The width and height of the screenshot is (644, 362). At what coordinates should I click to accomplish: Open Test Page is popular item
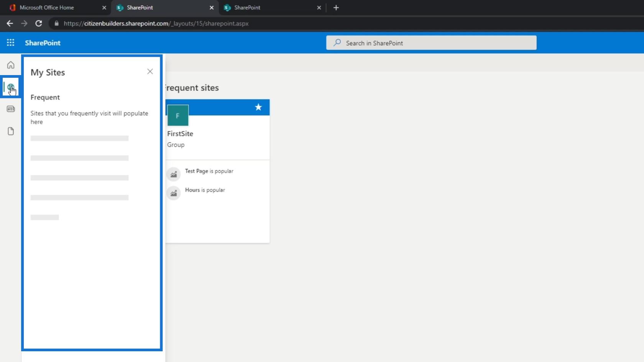coord(209,171)
